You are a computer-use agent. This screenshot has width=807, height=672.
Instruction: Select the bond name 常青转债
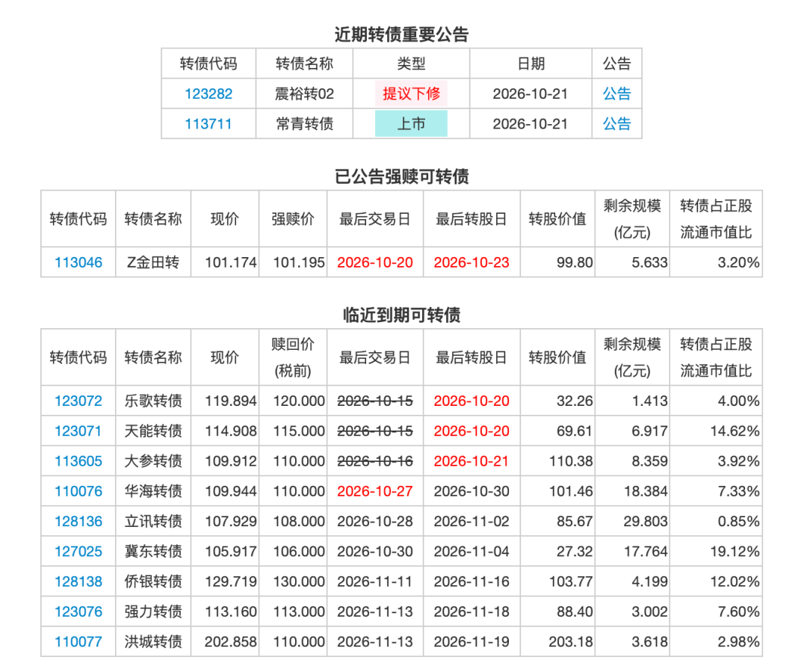[x=304, y=124]
